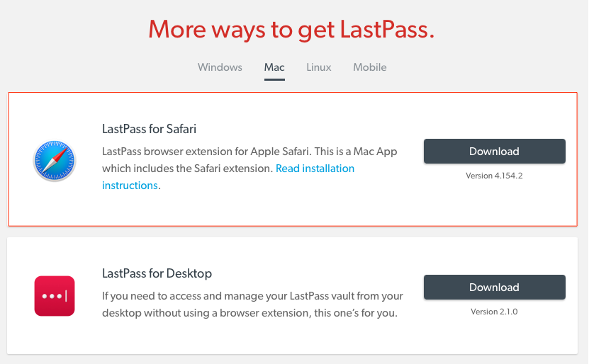Click the Safari compass icon

pyautogui.click(x=55, y=161)
